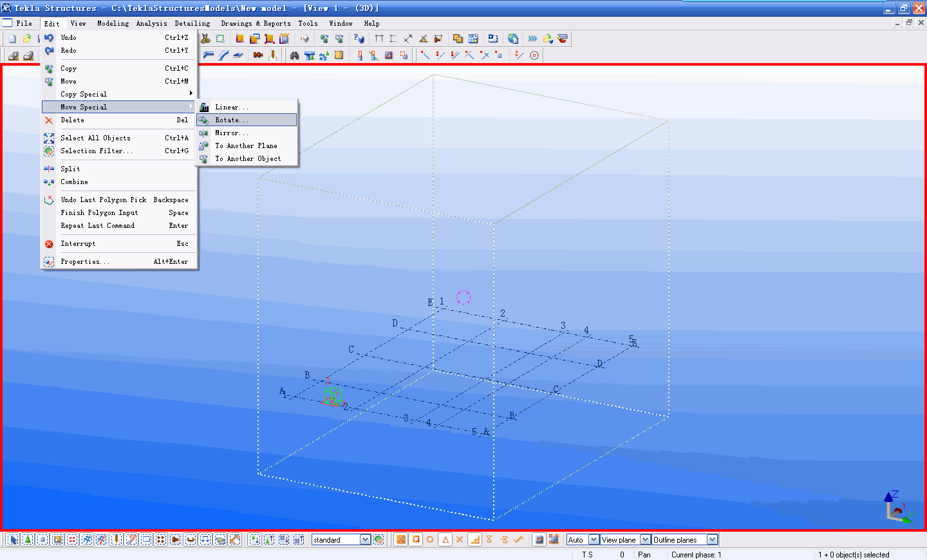This screenshot has width=927, height=560.
Task: Click the yellow square icon on second toolbar
Action: click(339, 55)
